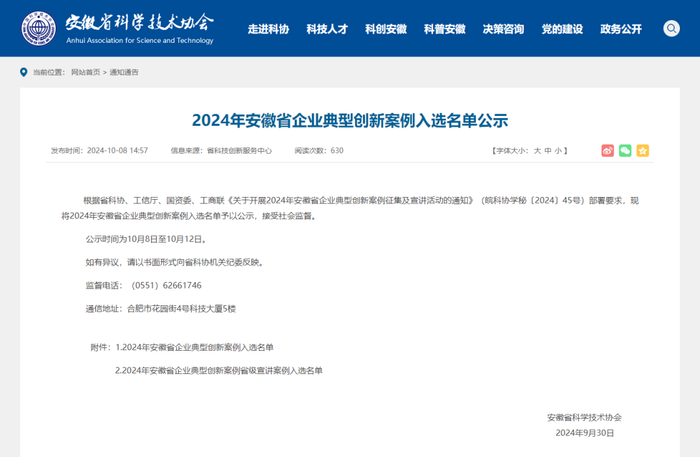Click the association logo emblem
700x457 pixels.
click(39, 29)
